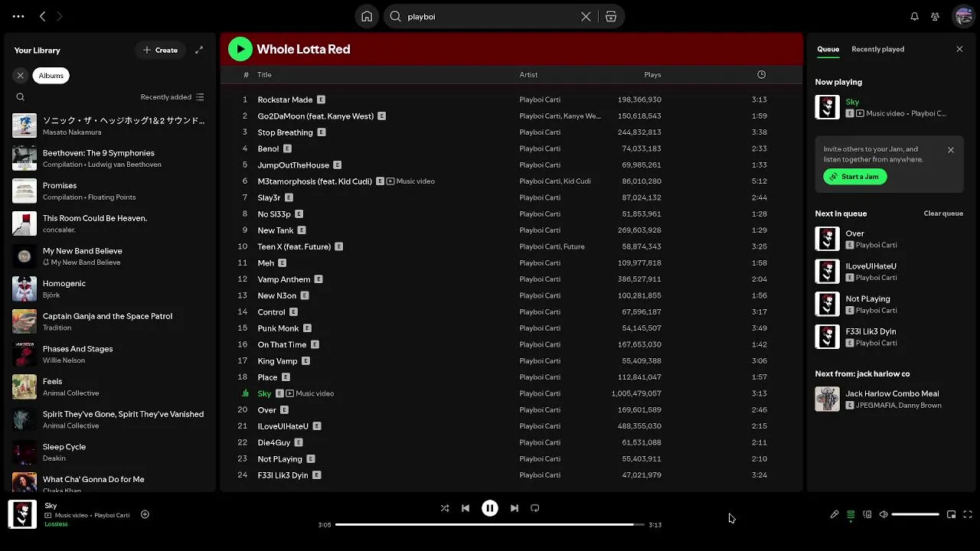Open the lyrics microphone icon
Viewport: 980px width, 551px height.
(835, 514)
